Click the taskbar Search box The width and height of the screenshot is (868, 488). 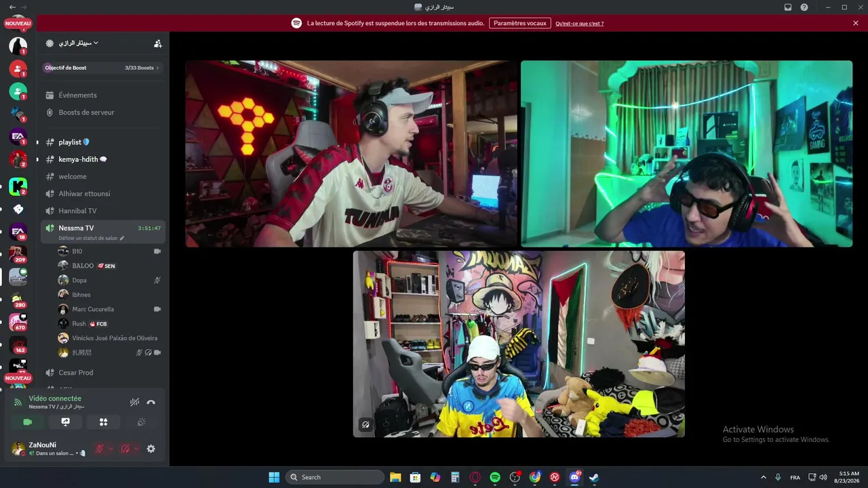click(x=335, y=477)
